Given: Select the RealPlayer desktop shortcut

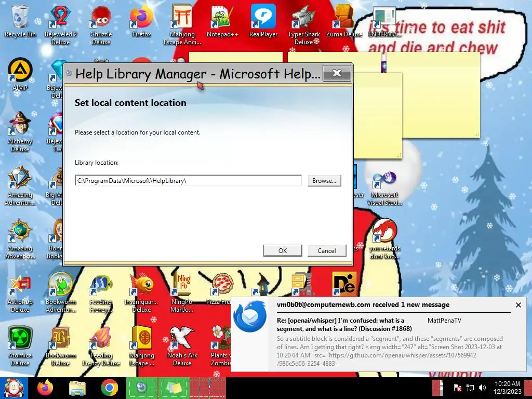Looking at the screenshot, I should click(263, 22).
